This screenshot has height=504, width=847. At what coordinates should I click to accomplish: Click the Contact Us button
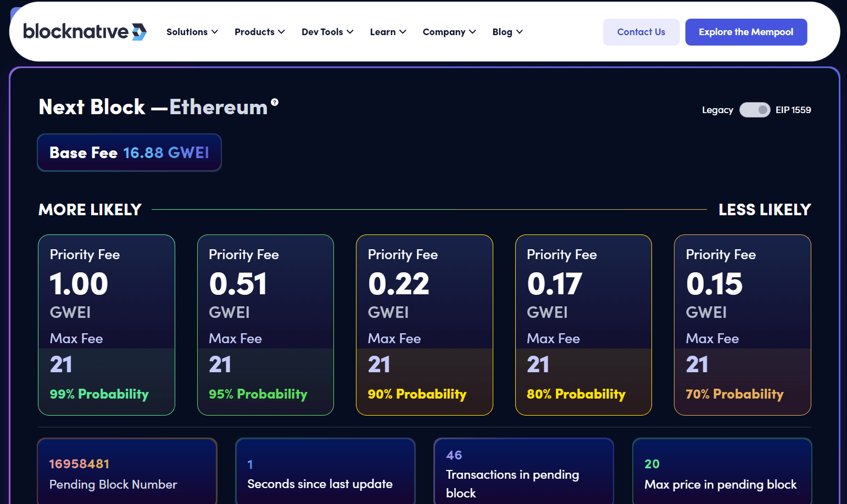641,32
